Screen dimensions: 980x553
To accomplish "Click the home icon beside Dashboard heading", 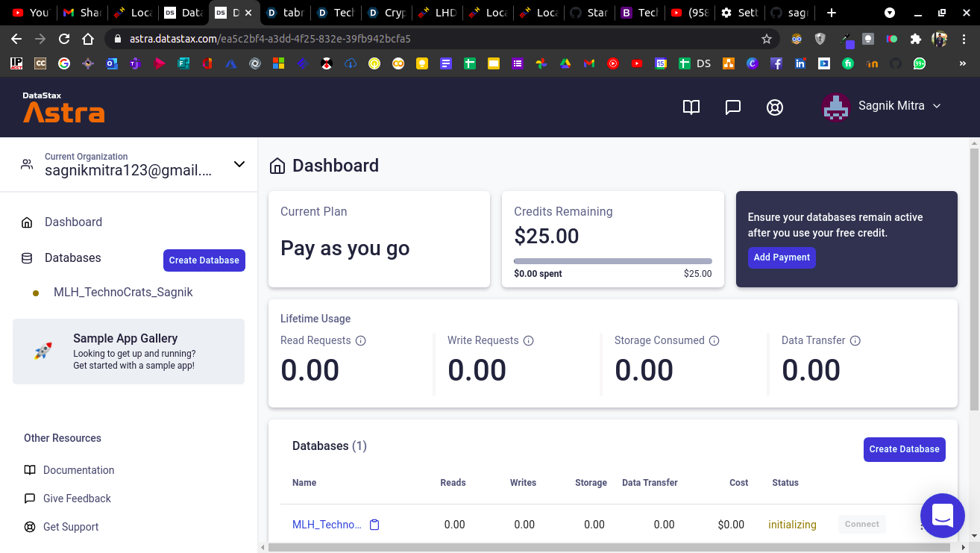I will [277, 166].
